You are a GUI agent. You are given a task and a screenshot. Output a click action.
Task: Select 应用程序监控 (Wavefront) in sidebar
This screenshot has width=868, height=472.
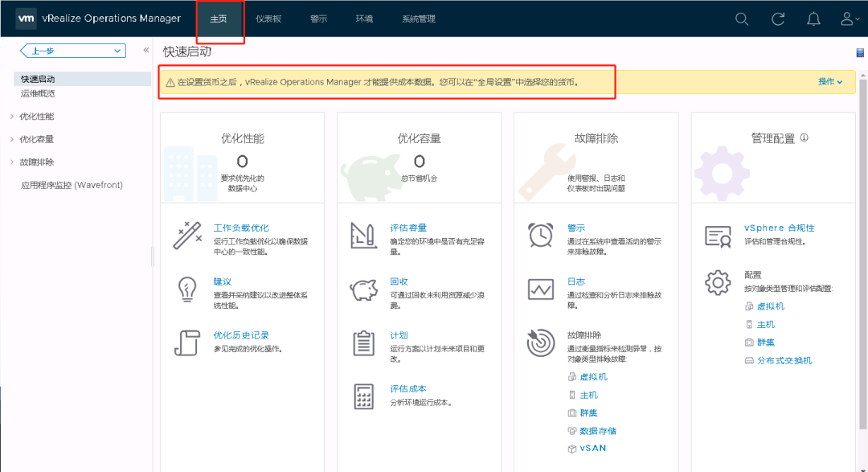tap(72, 185)
